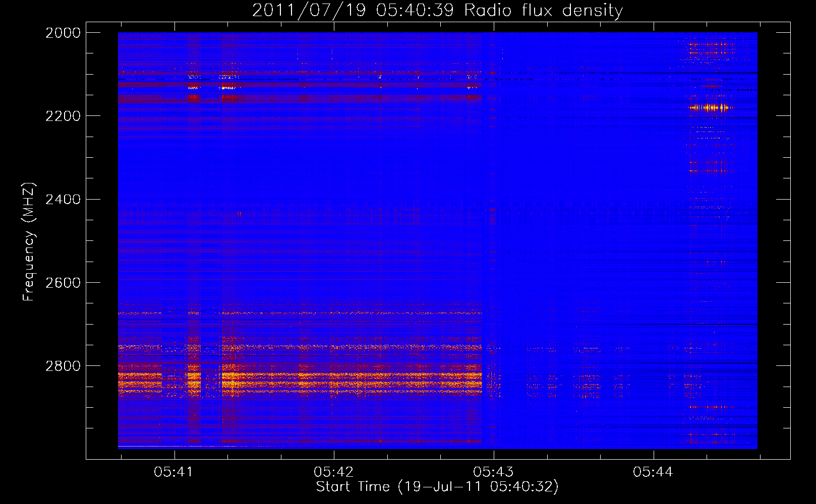Click the 'Start Time (19-Jul-11 05:40:32)' axis title
This screenshot has width=816, height=504.
(437, 487)
